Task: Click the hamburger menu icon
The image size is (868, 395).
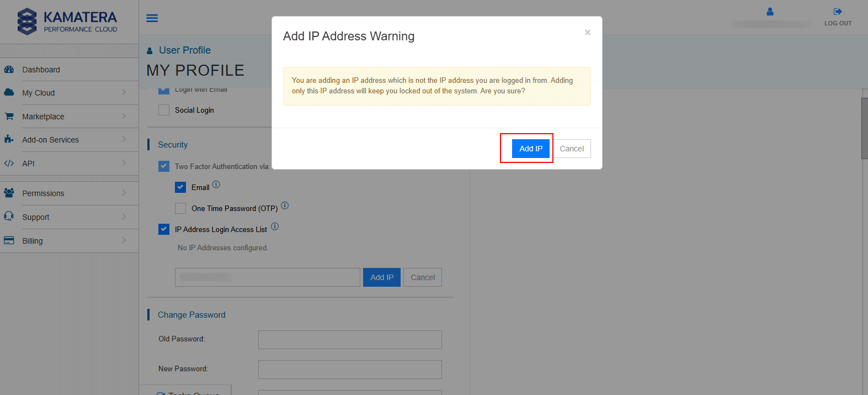Action: click(x=152, y=18)
